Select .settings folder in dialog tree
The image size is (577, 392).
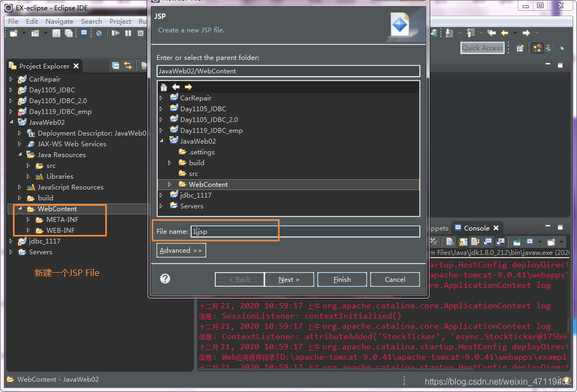201,152
